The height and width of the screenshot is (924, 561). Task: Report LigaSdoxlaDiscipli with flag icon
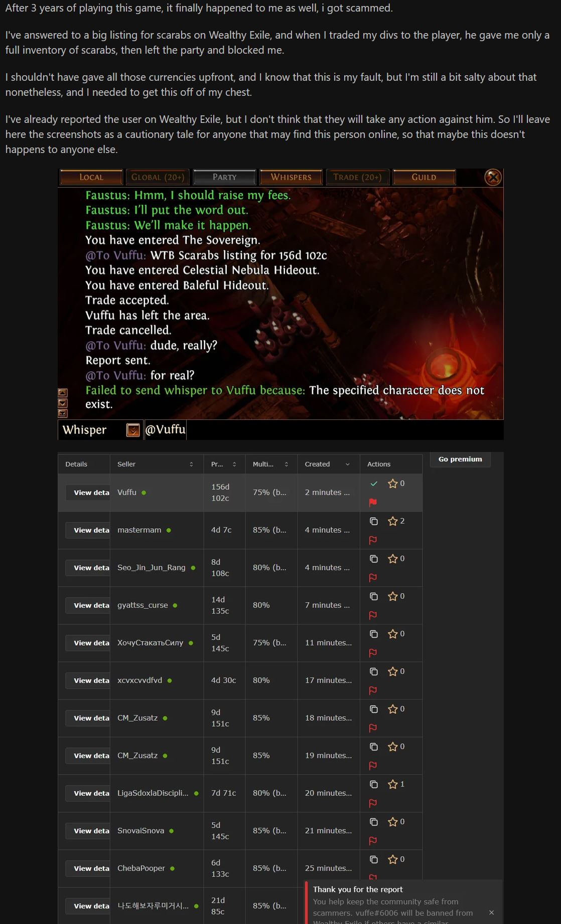pyautogui.click(x=373, y=804)
